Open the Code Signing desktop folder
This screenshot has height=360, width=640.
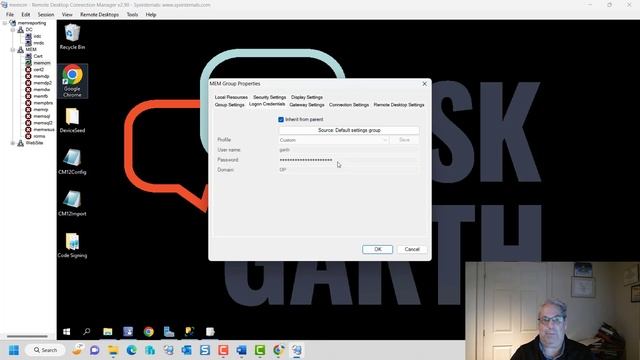[x=72, y=245]
